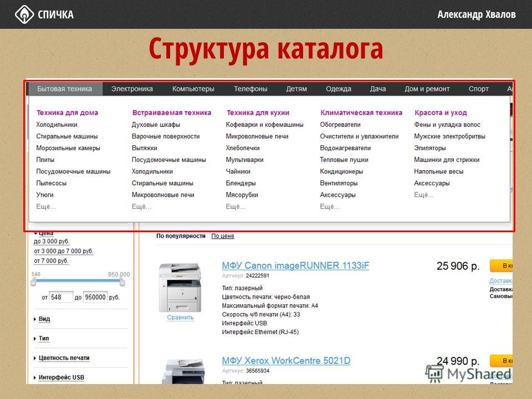This screenshot has width=532, height=399.
Task: Expand Ещё under Техника для дома
Action: (x=46, y=207)
